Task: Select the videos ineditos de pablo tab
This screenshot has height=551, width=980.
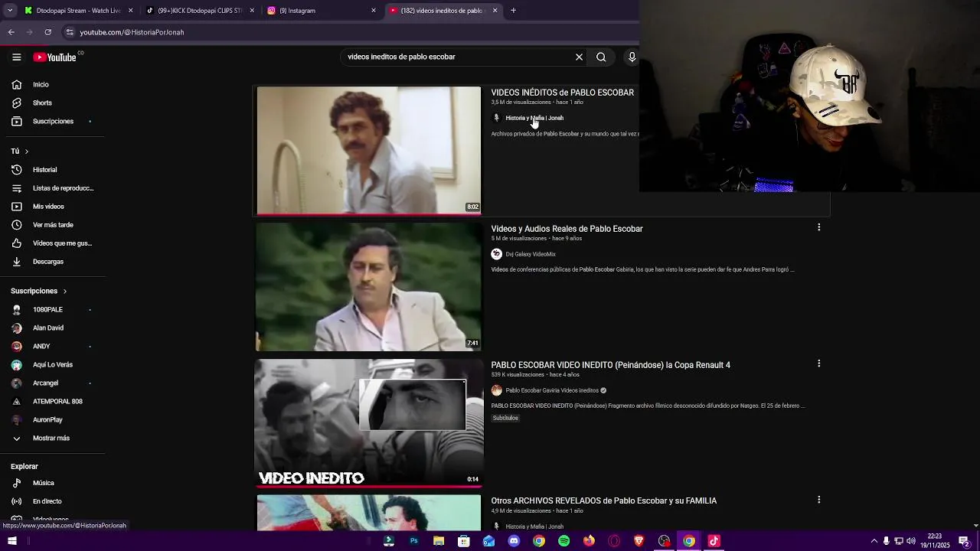Action: point(443,11)
